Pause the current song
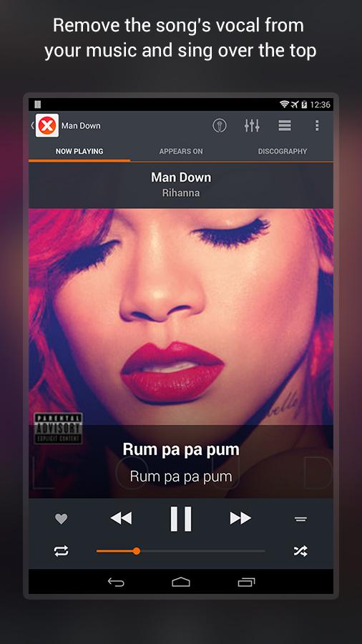This screenshot has width=362, height=644. 181,518
